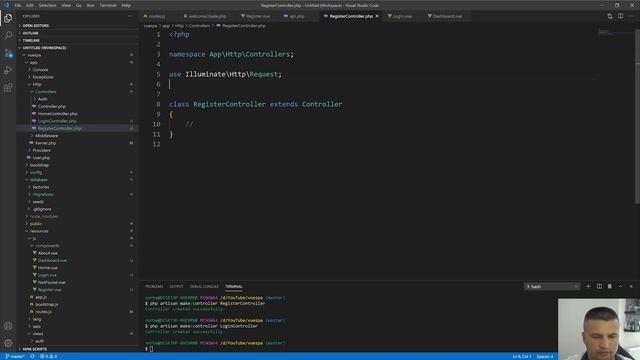Open the Edit menu

pos(30,5)
